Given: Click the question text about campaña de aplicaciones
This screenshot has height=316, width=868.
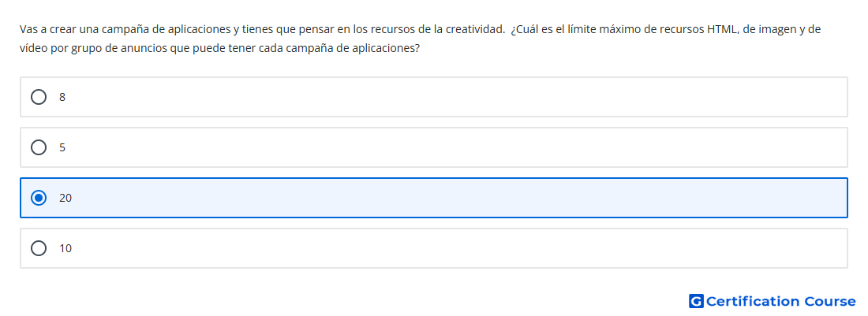Looking at the screenshot, I should point(420,39).
